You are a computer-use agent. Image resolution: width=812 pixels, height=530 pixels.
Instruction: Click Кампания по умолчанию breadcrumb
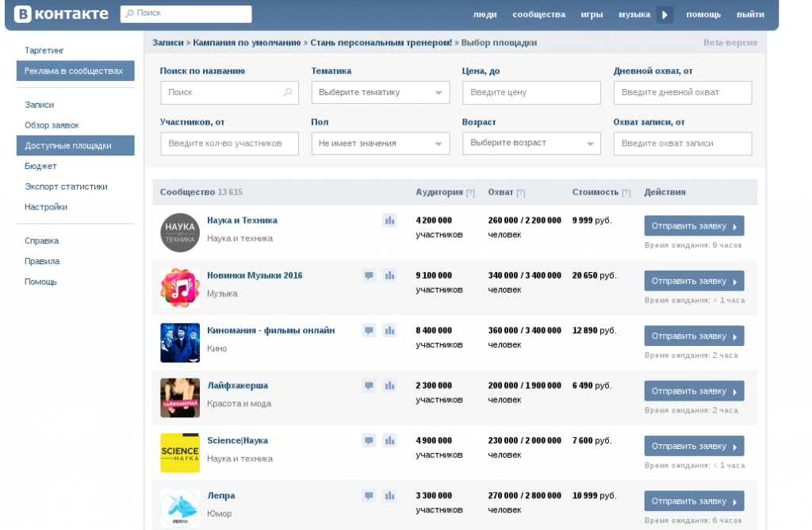(x=247, y=43)
